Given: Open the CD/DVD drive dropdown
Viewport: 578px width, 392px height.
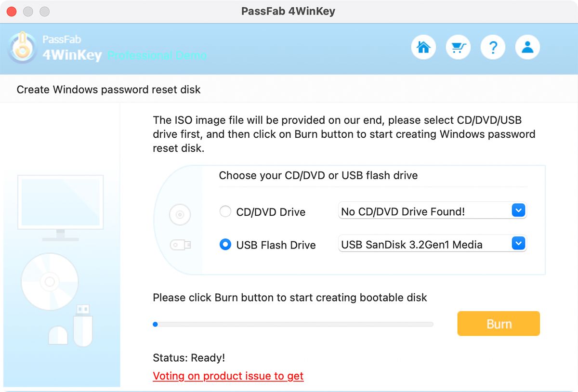Looking at the screenshot, I should [x=519, y=210].
